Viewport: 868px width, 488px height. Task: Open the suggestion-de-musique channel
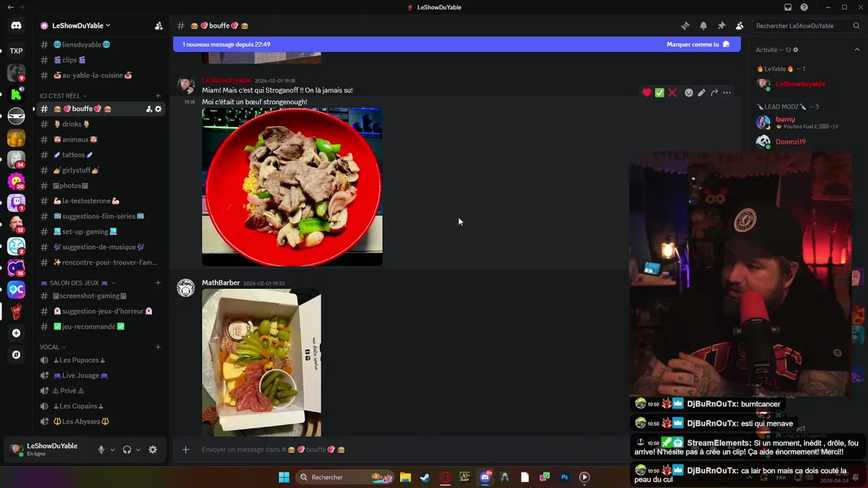[x=101, y=247]
